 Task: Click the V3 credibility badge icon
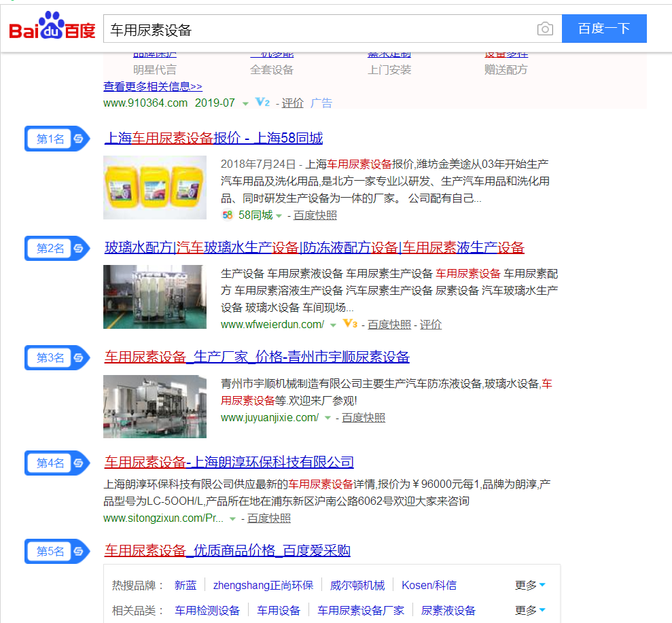(x=350, y=323)
